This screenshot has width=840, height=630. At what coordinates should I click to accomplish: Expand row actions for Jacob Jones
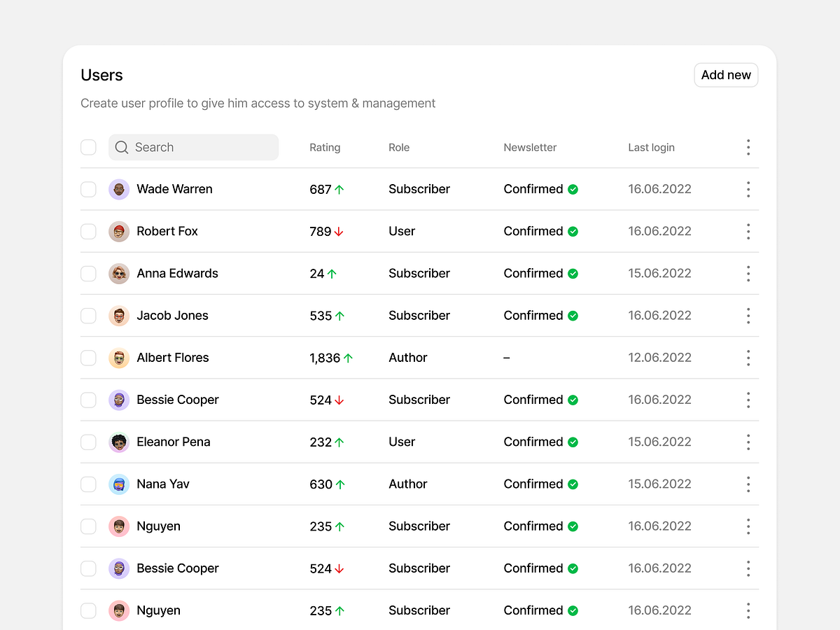point(748,316)
